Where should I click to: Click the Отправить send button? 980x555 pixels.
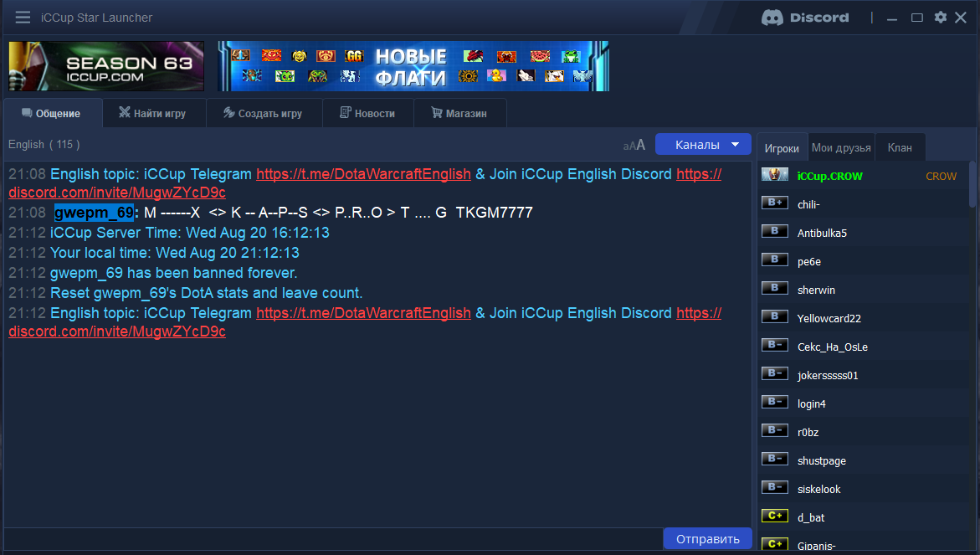[x=707, y=539]
